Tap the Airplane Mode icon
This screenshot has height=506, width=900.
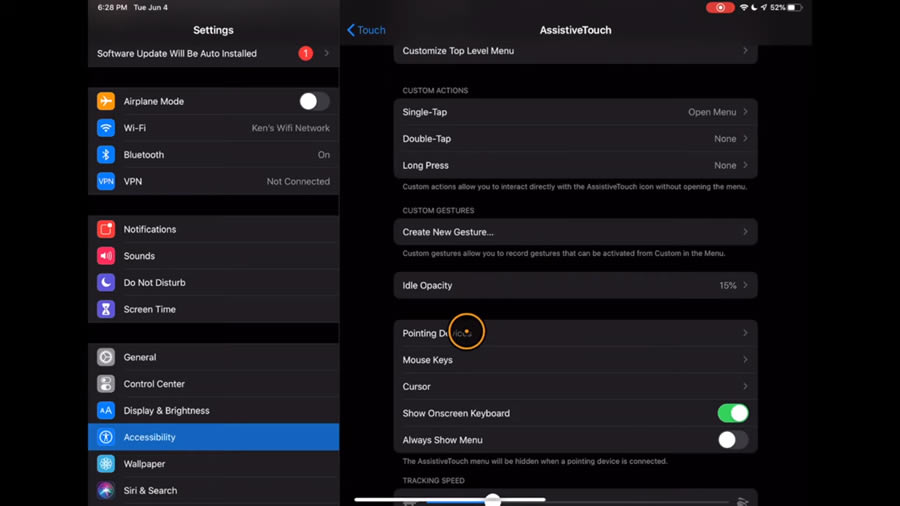[106, 102]
